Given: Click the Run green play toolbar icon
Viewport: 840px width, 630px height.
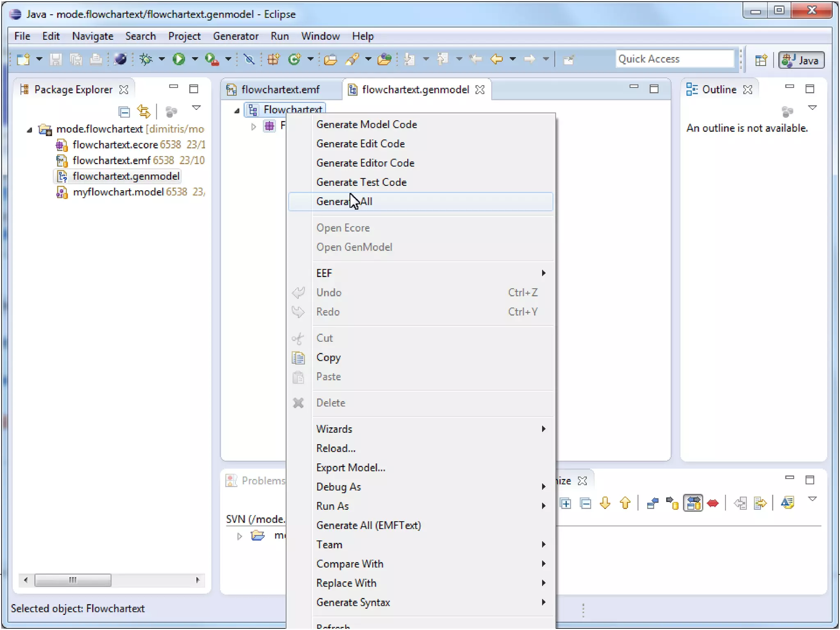Looking at the screenshot, I should [x=178, y=59].
